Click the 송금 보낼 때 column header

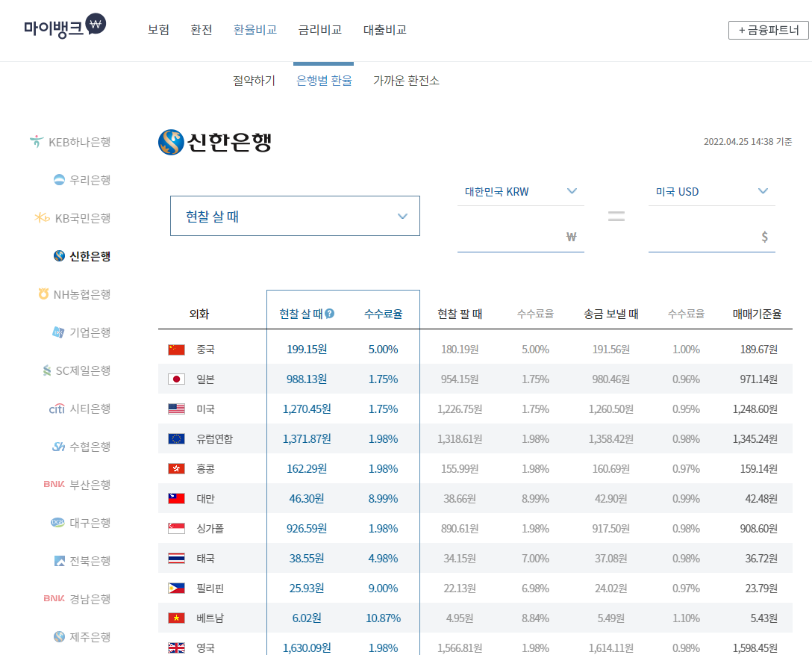coord(611,314)
